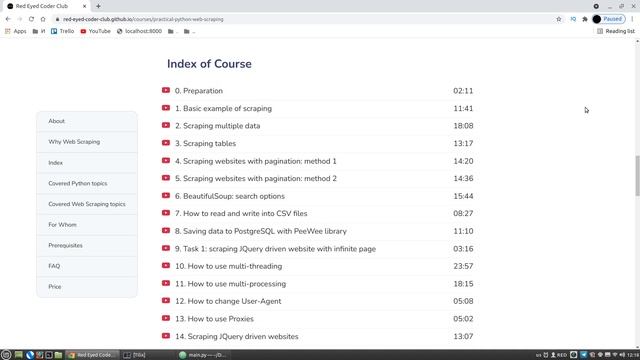The image size is (640, 360).
Task: Open terminal icon in taskbar
Action: [49, 355]
